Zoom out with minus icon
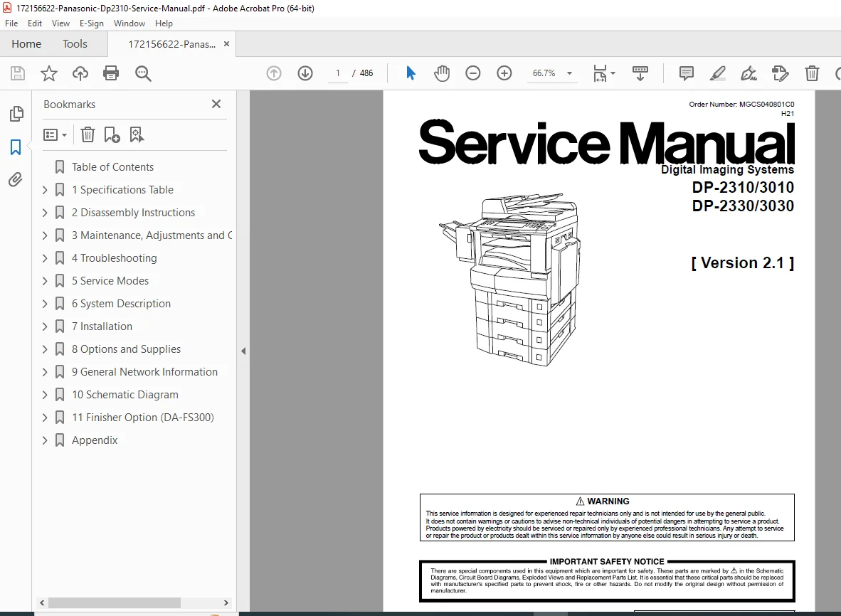This screenshot has height=616, width=841. point(472,73)
